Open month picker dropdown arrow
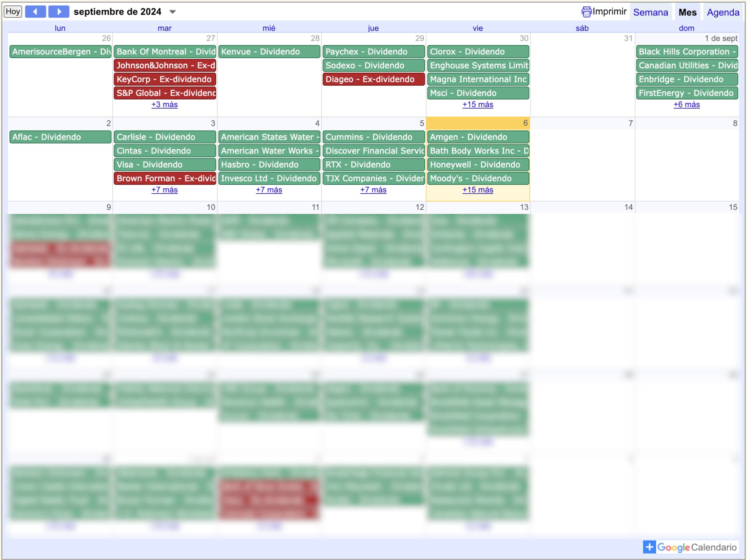Image resolution: width=747 pixels, height=560 pixels. point(173,12)
